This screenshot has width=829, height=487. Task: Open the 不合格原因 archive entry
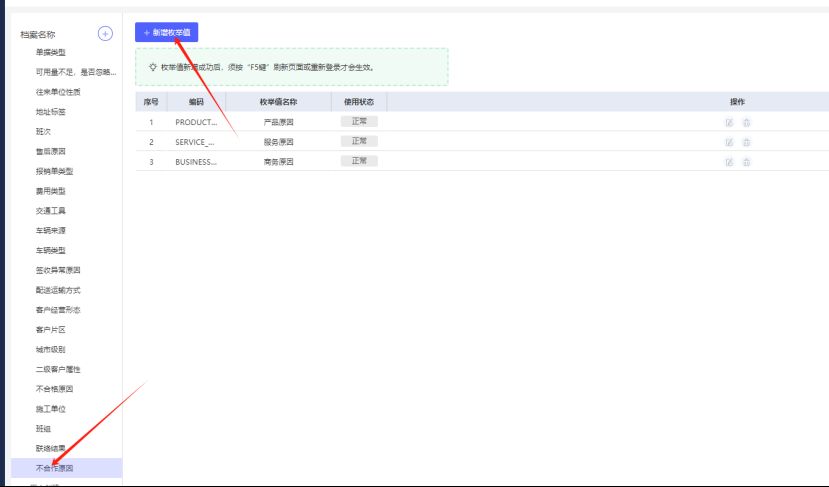pyautogui.click(x=54, y=389)
